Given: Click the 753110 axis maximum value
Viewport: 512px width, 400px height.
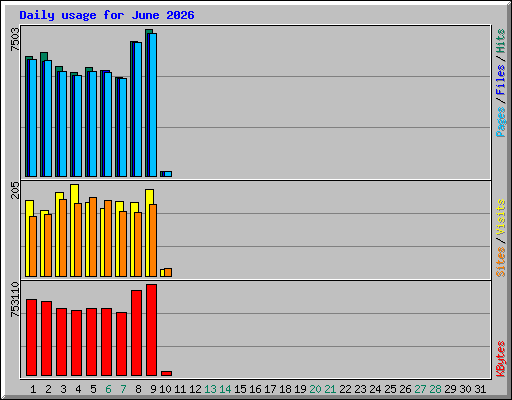Looking at the screenshot, I should (15, 299).
